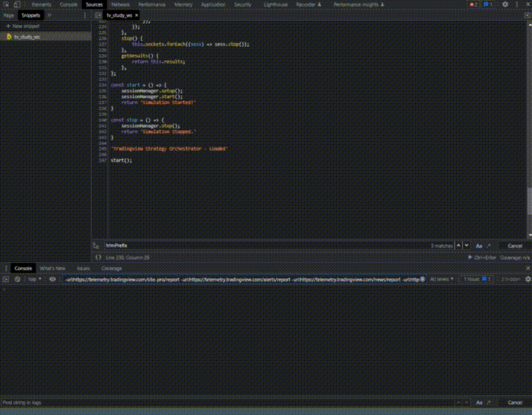Screen dimensions: 532x415
Task: Select the Snippets navigator tab
Action: 31,15
